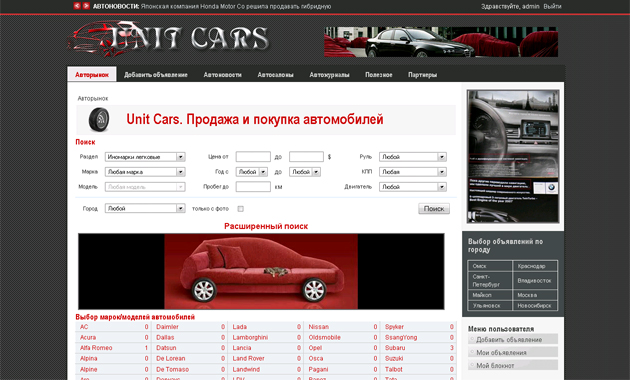Click the Datsun brand link
The height and width of the screenshot is (380, 630).
coord(166,348)
